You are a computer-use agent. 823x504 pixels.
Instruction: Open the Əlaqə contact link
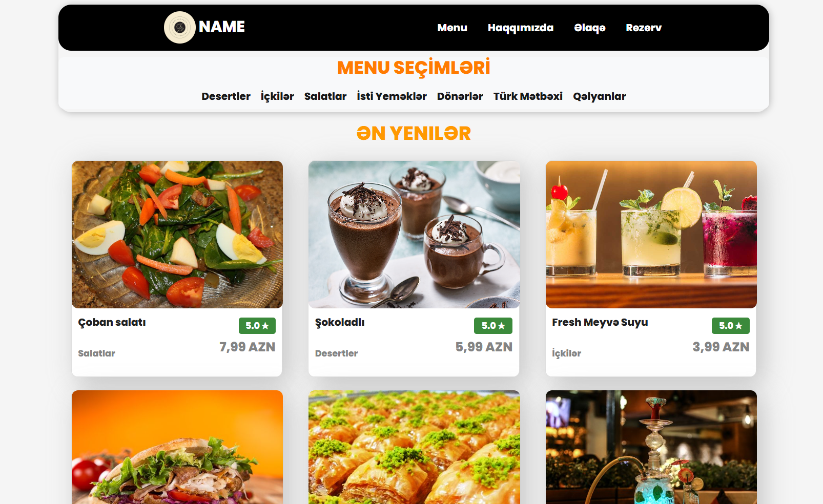(590, 28)
